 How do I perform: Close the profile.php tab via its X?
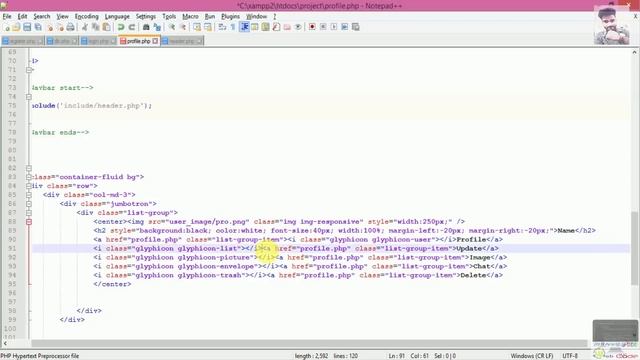click(155, 41)
